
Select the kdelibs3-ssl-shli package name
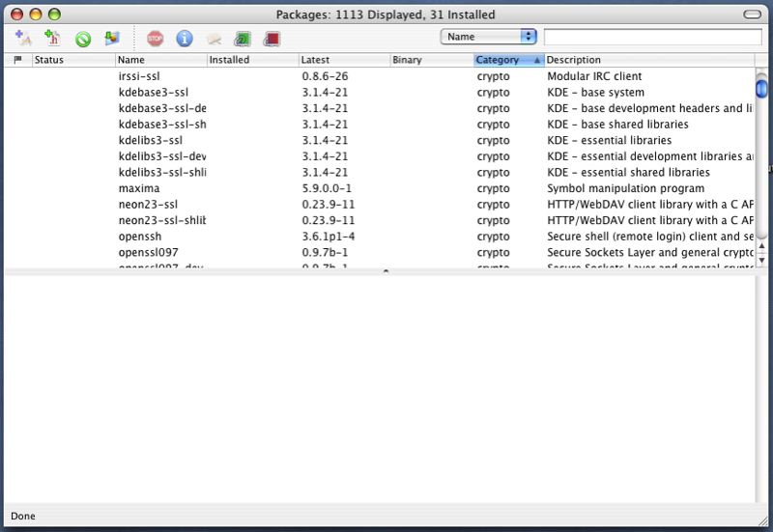point(162,173)
